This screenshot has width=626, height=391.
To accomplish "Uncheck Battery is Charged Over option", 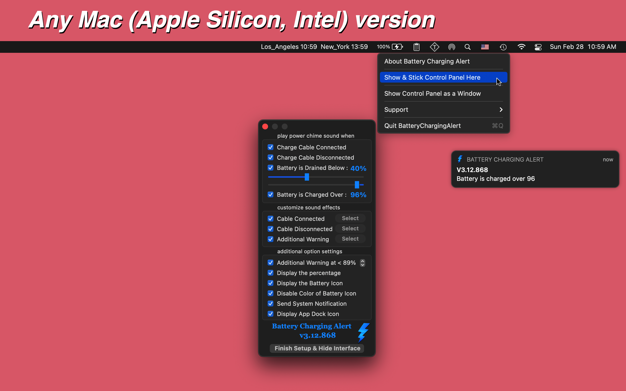I will (x=270, y=195).
